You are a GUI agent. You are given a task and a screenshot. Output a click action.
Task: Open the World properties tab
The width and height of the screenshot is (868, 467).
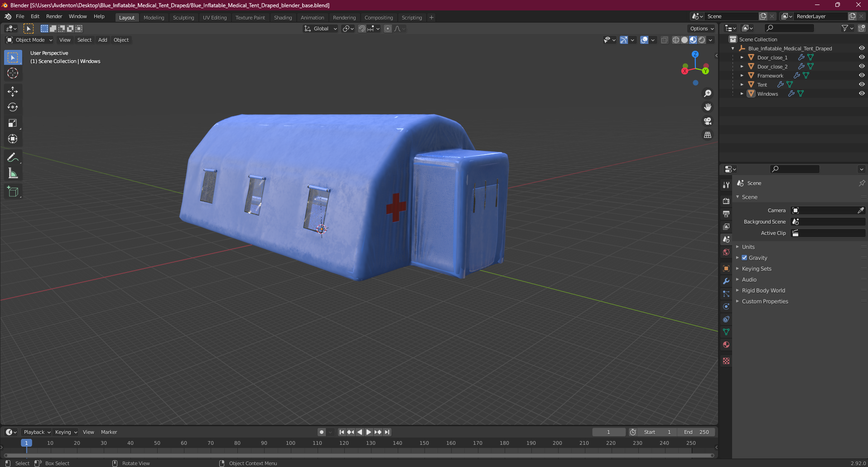point(726,252)
